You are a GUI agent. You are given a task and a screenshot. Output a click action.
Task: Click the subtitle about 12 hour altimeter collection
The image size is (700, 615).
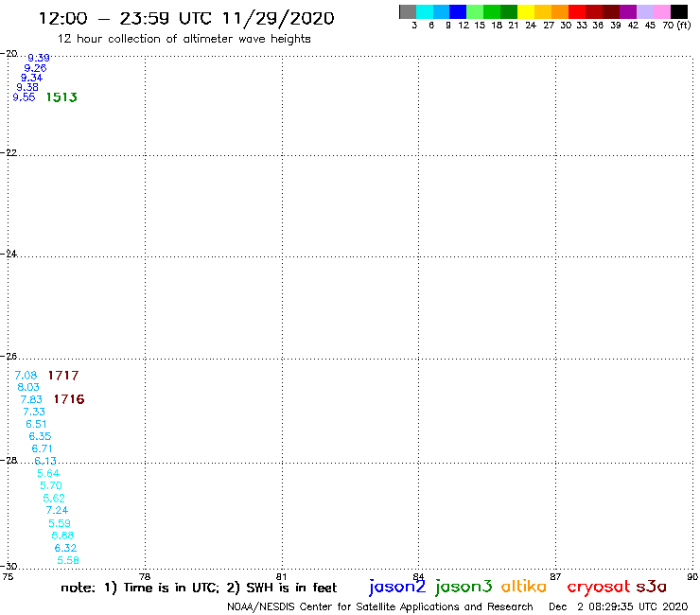click(184, 40)
